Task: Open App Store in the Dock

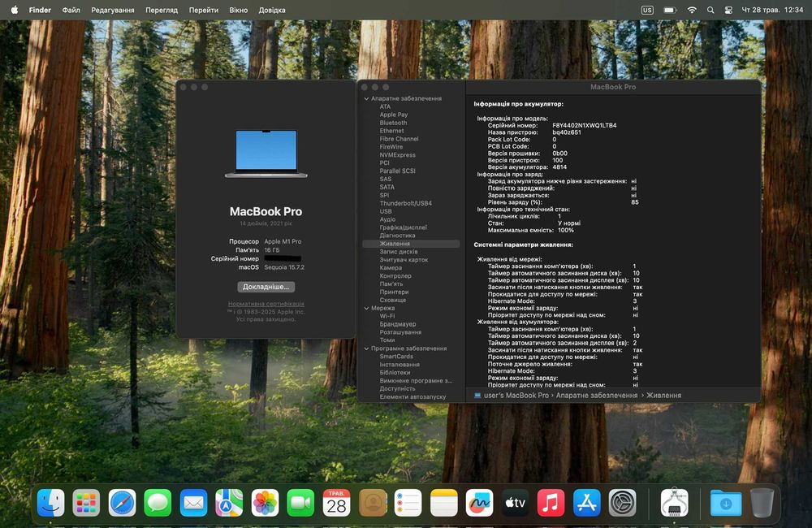Action: coord(587,503)
